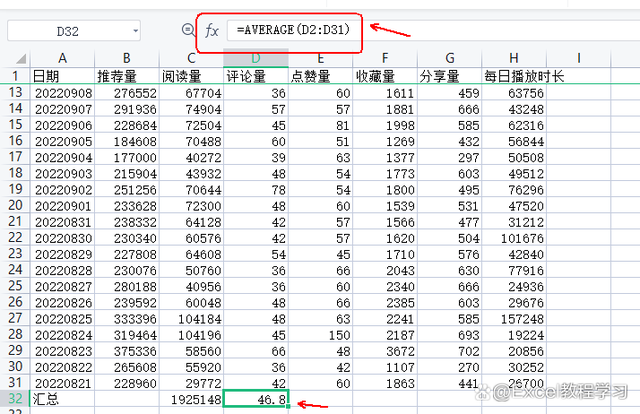The height and width of the screenshot is (414, 640).
Task: Click cell with value 101676
Action: coord(514,238)
